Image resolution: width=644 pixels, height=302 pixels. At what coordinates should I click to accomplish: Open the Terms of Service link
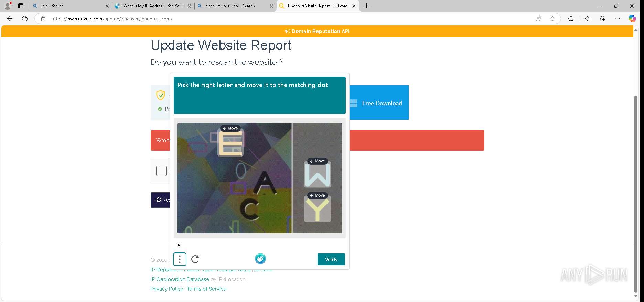[206, 289]
